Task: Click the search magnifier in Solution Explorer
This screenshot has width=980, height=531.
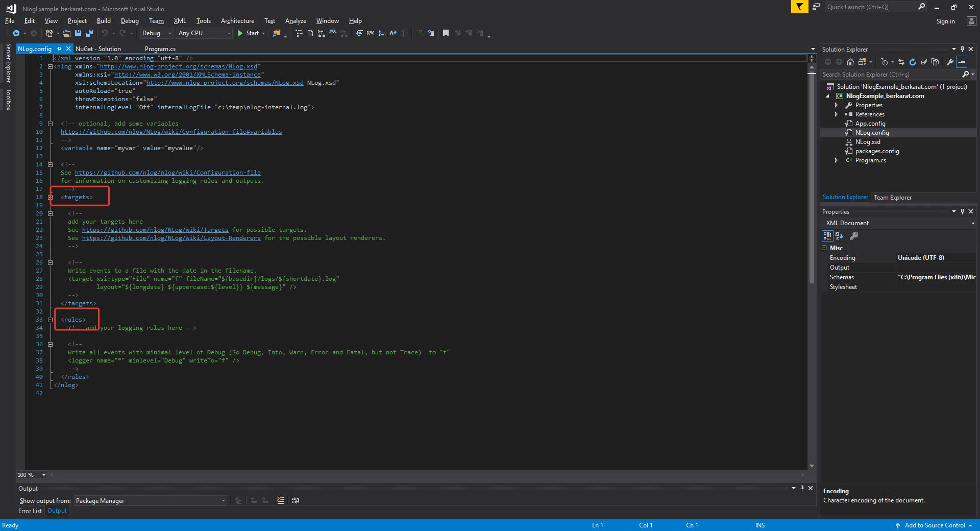Action: point(966,75)
